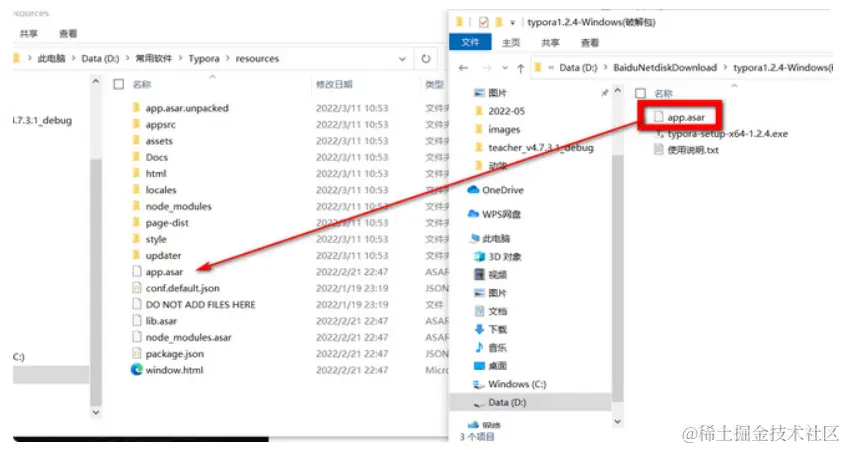Image resolution: width=846 pixels, height=450 pixels.
Task: Click resources in the breadcrumb path
Action: [257, 58]
